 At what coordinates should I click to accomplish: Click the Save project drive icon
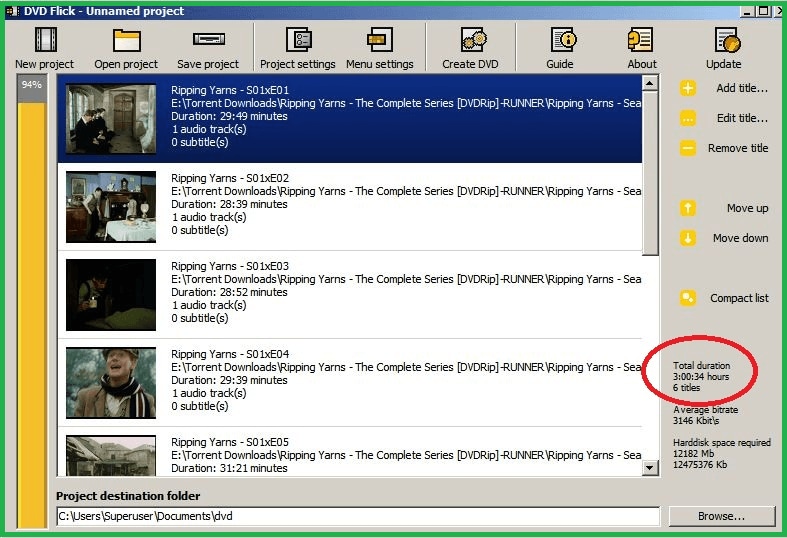pos(209,39)
